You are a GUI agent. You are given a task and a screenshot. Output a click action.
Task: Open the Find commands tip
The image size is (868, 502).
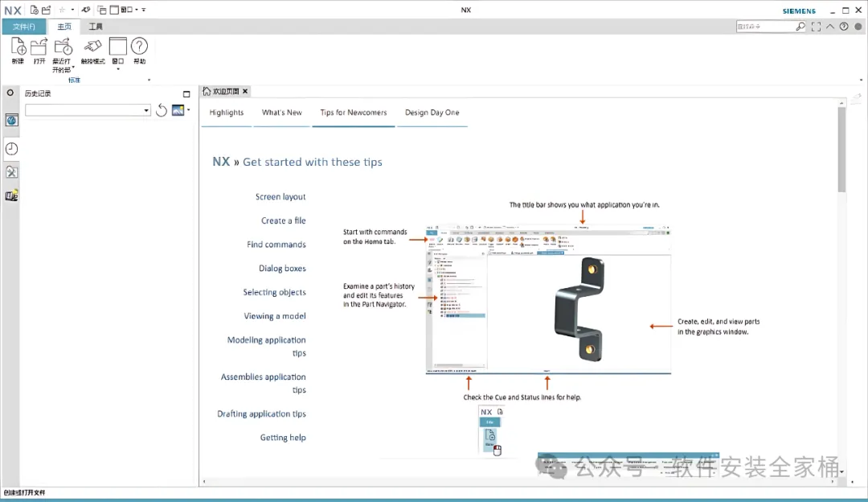[x=276, y=245]
